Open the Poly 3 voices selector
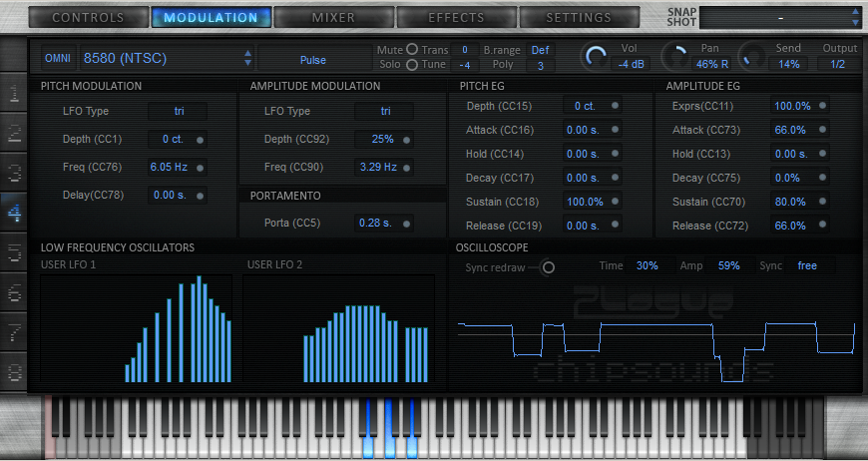 click(541, 66)
